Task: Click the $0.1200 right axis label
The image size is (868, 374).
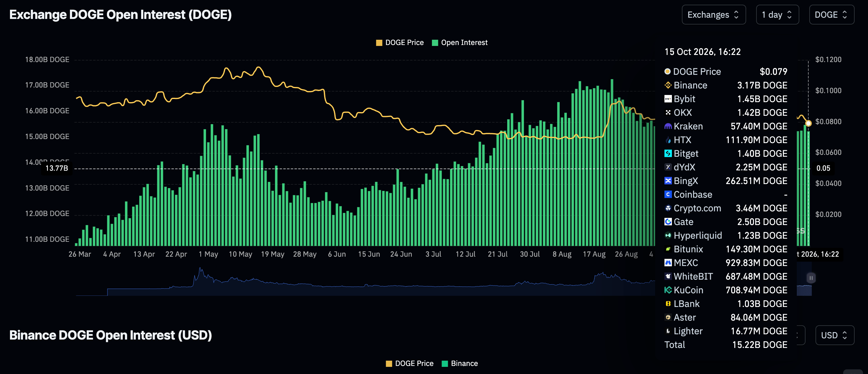Action: (828, 60)
